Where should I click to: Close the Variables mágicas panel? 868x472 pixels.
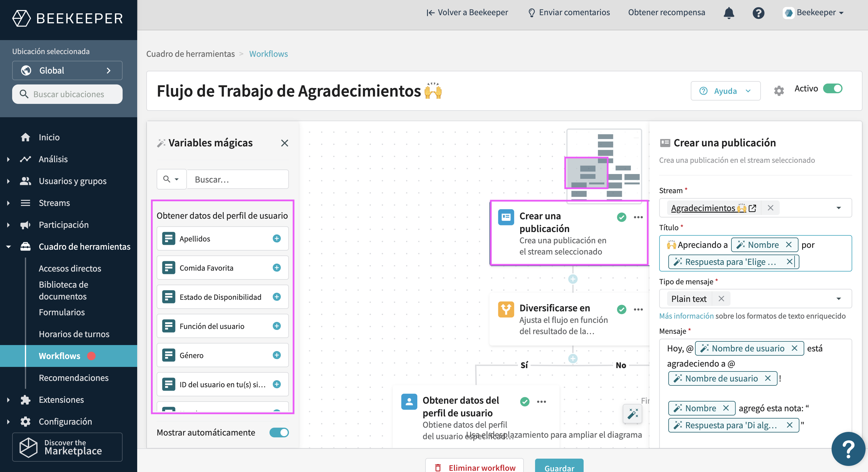pos(284,143)
